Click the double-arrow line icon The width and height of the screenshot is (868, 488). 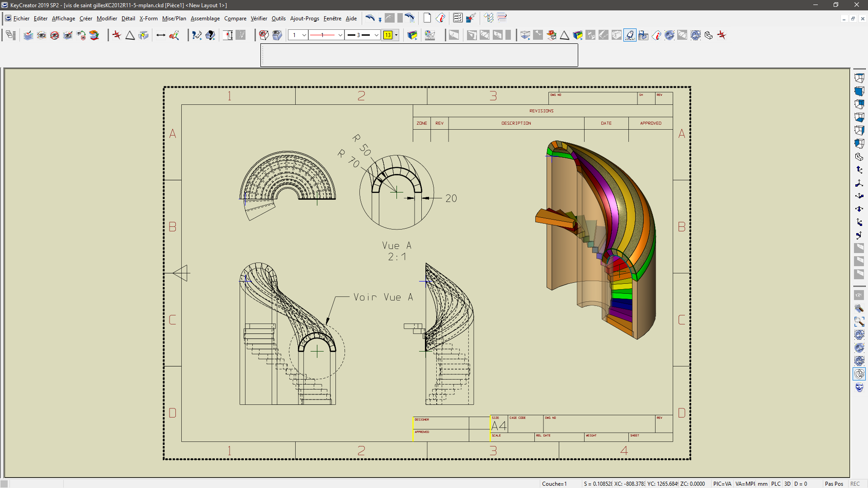pyautogui.click(x=160, y=35)
